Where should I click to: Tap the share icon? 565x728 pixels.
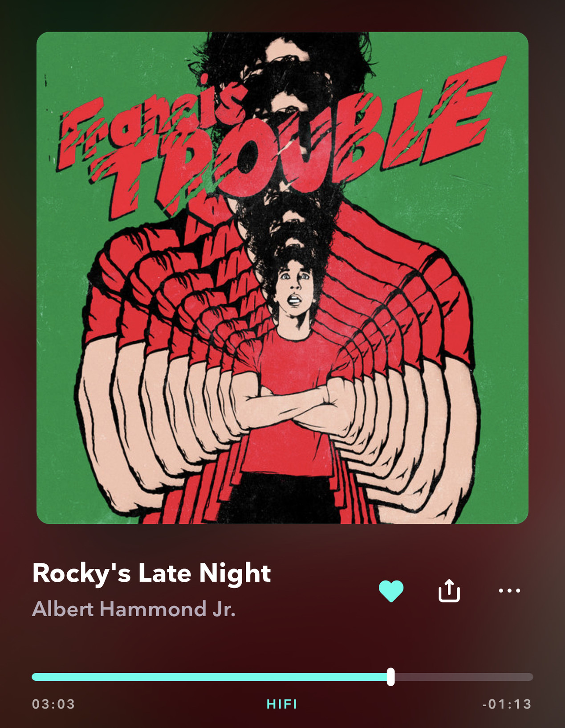tap(449, 590)
